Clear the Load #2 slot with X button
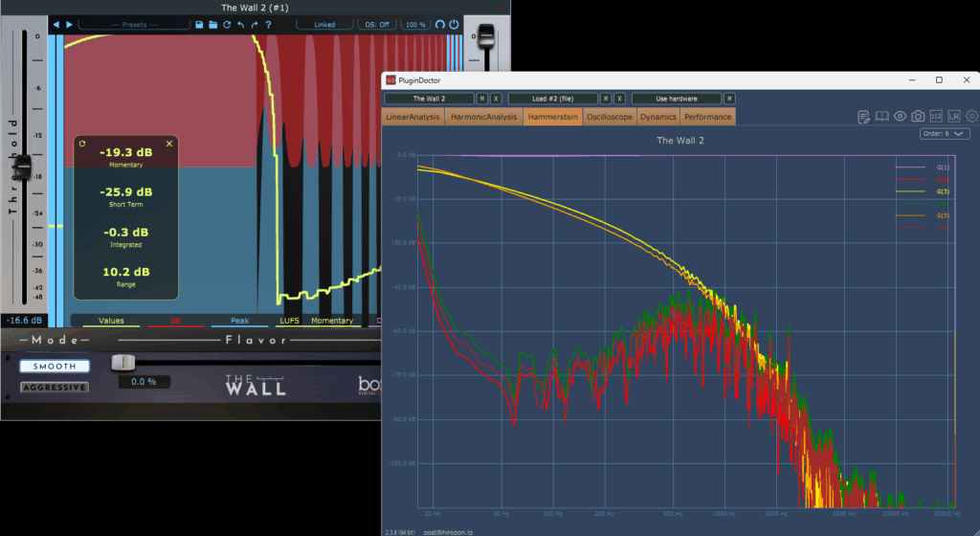Viewport: 980px width, 536px height. [x=619, y=99]
